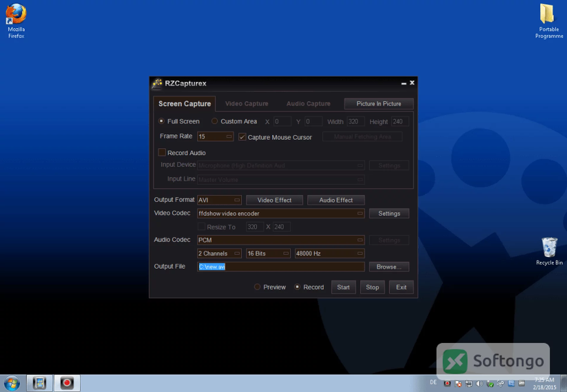Open Mozilla Firefox desktop shortcut
The image size is (567, 392).
[16, 21]
